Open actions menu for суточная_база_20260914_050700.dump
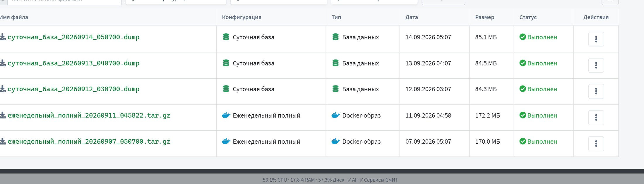Screen dimensions: 644x184 596,39
